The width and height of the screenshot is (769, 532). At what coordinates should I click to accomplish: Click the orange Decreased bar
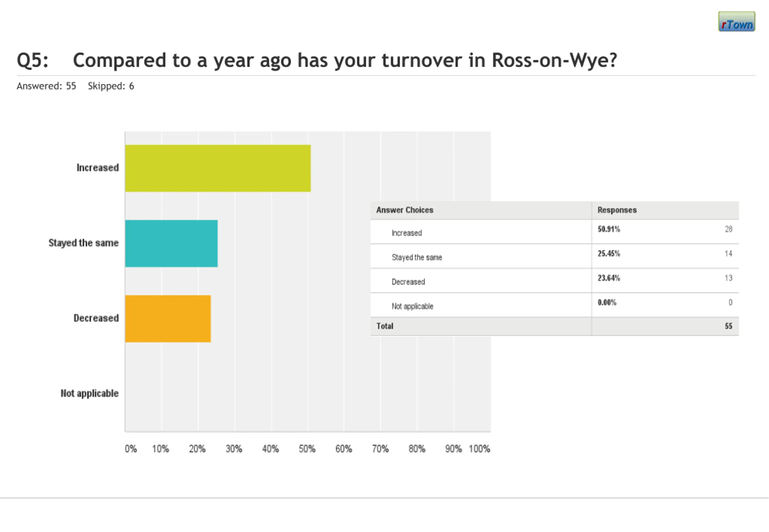(x=168, y=319)
